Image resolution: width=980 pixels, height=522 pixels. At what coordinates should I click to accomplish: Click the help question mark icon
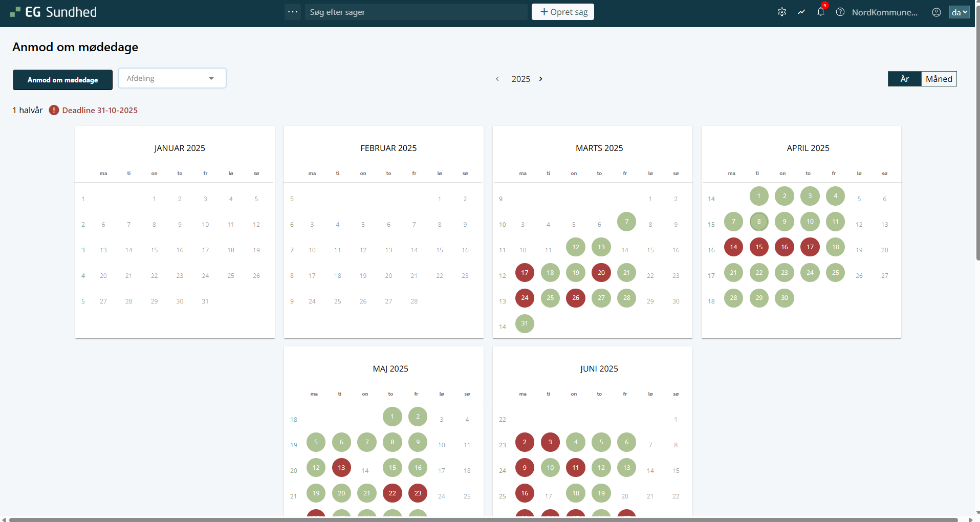(840, 12)
